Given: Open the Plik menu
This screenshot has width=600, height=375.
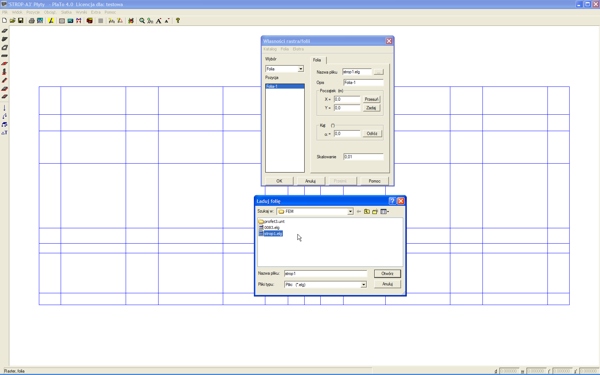Looking at the screenshot, I should pos(5,12).
